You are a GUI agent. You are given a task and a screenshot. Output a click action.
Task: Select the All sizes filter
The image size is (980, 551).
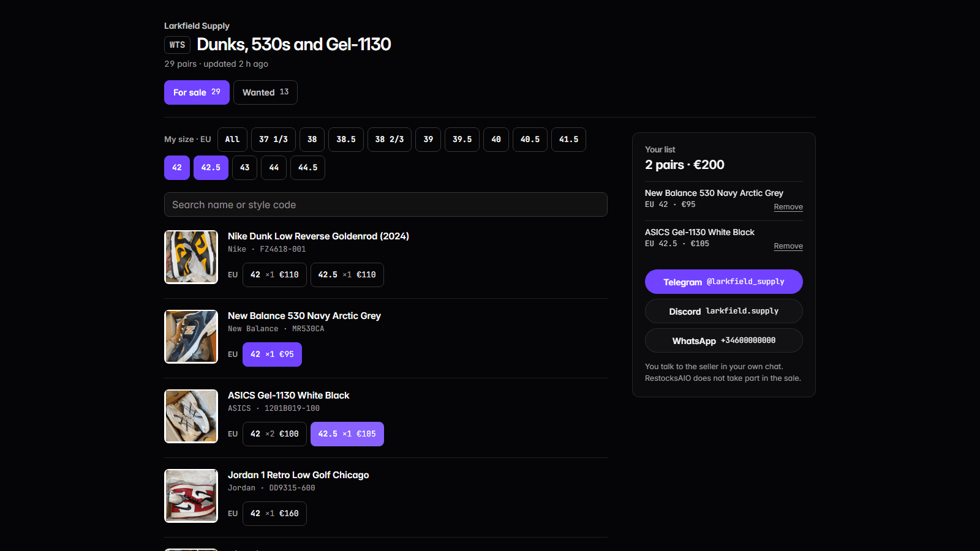point(232,140)
